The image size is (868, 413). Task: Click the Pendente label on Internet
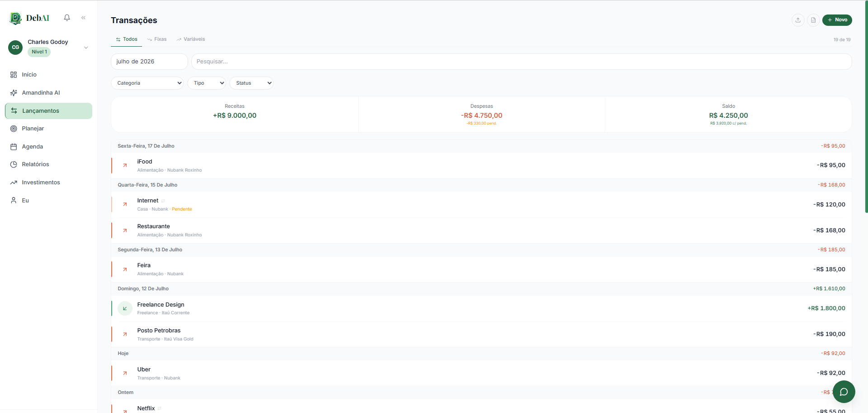click(182, 209)
